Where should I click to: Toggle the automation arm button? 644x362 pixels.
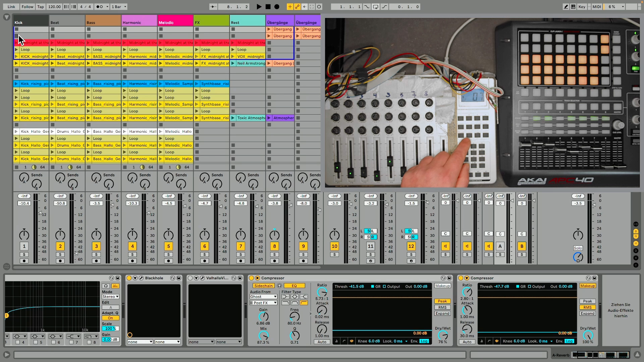click(x=297, y=7)
